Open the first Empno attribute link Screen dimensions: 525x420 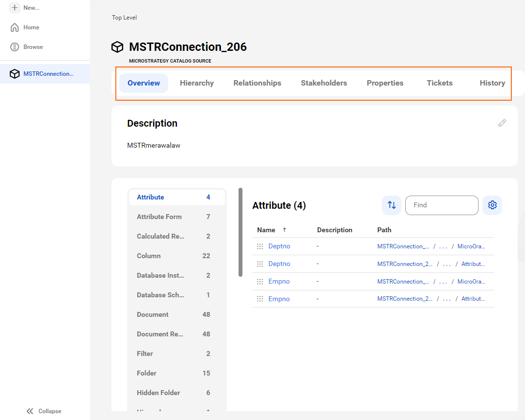[x=279, y=281]
